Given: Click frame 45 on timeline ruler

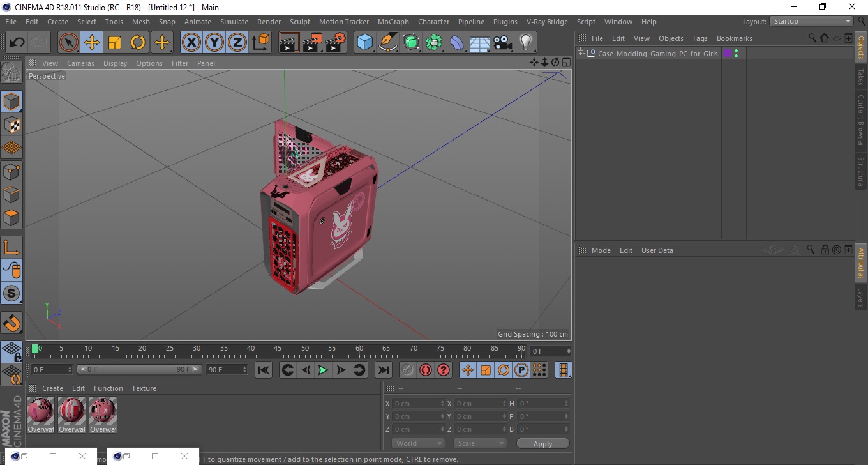Looking at the screenshot, I should (278, 349).
